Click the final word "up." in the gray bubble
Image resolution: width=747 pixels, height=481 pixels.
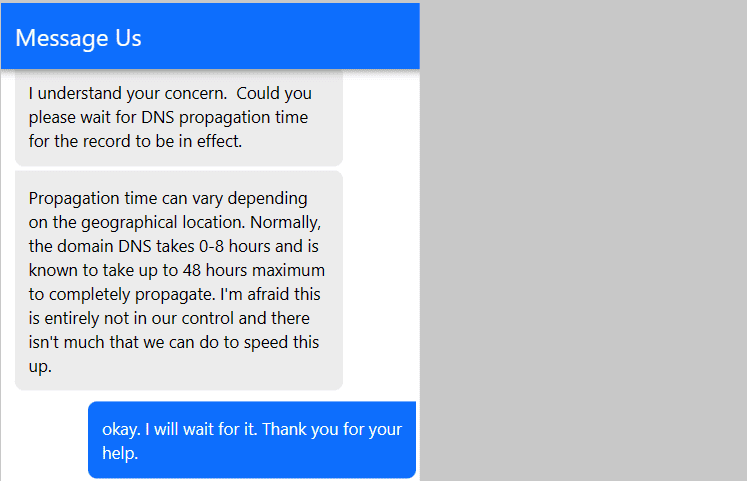coord(40,366)
